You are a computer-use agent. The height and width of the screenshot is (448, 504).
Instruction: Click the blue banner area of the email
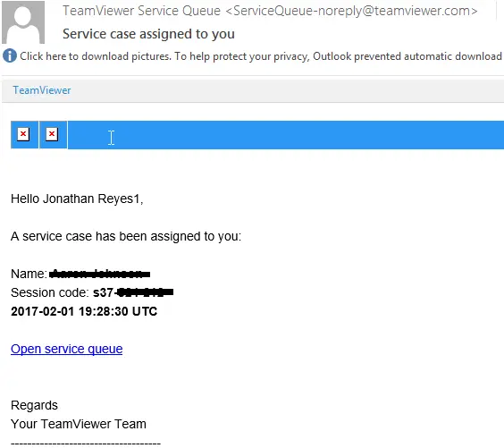[x=286, y=135]
